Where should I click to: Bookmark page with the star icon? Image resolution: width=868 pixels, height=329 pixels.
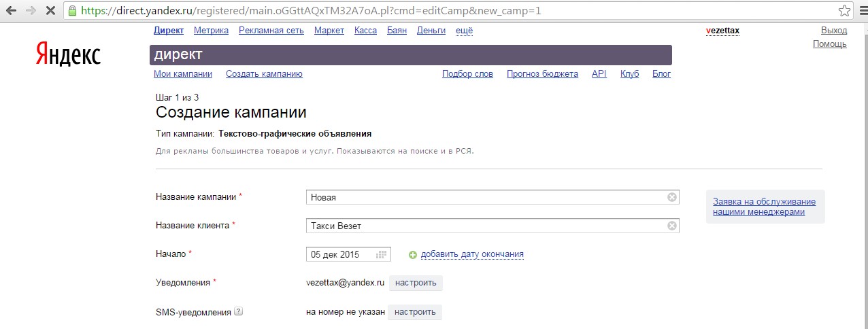pyautogui.click(x=844, y=11)
